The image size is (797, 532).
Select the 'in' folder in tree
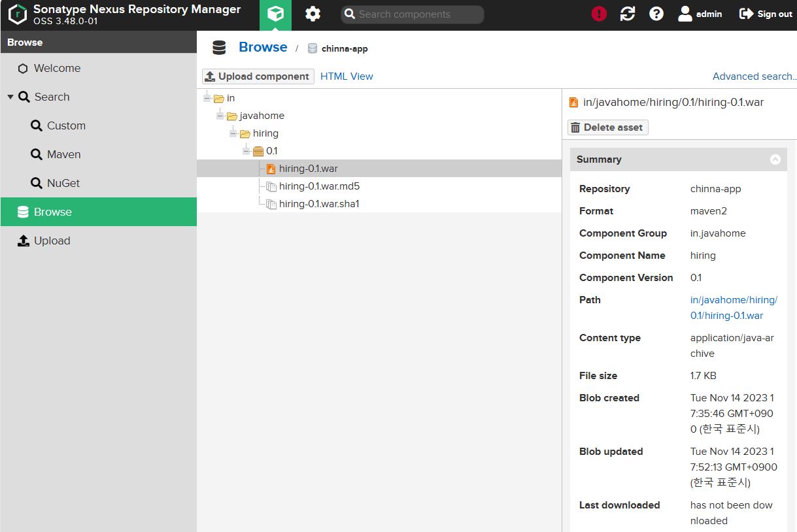(x=231, y=98)
